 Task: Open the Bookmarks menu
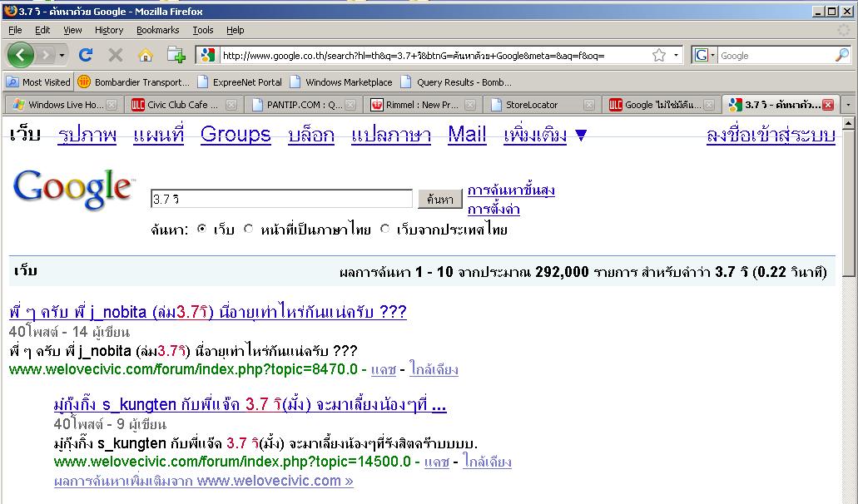(x=157, y=30)
